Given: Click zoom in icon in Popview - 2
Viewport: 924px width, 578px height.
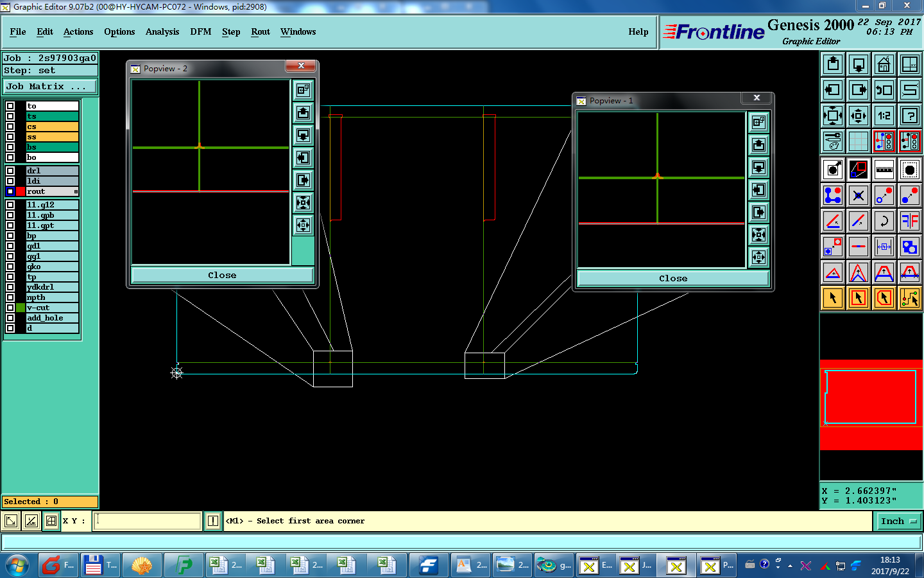Looking at the screenshot, I should [x=303, y=203].
